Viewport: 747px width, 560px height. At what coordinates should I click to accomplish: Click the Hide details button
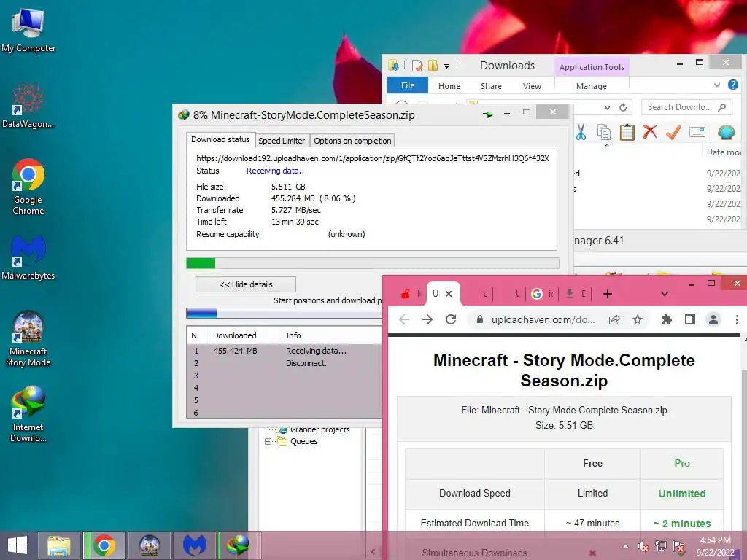click(246, 284)
